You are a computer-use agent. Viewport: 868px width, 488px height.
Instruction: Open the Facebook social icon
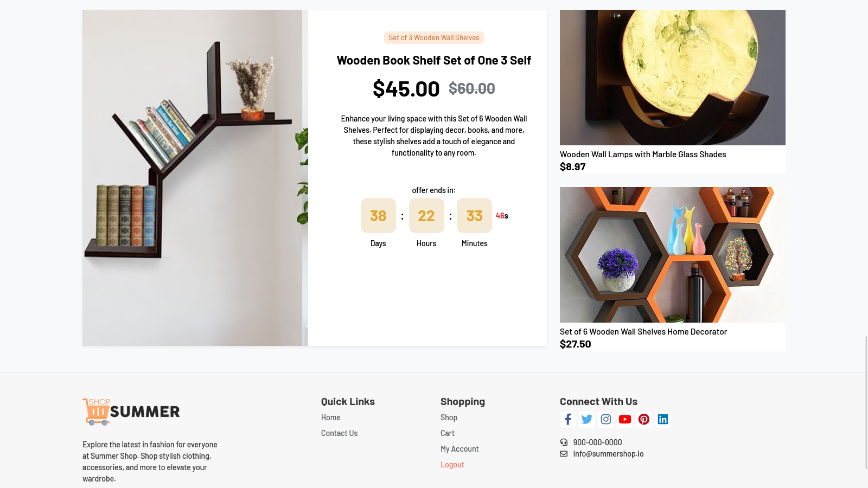(567, 419)
